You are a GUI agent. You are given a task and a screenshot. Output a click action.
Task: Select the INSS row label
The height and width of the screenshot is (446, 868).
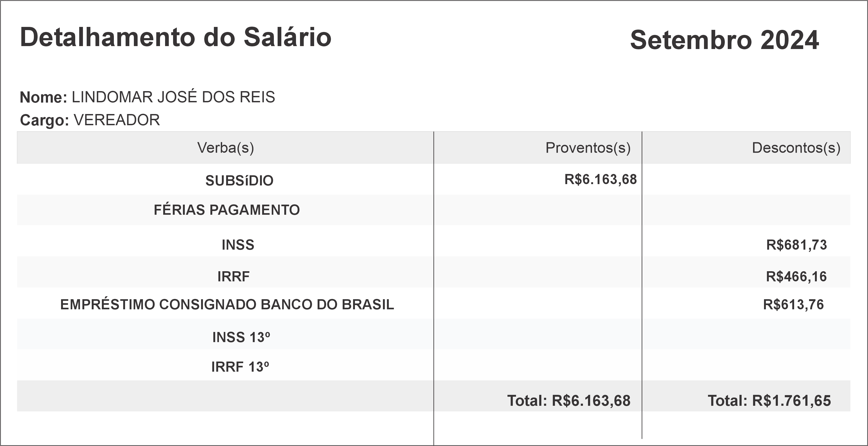(x=238, y=245)
